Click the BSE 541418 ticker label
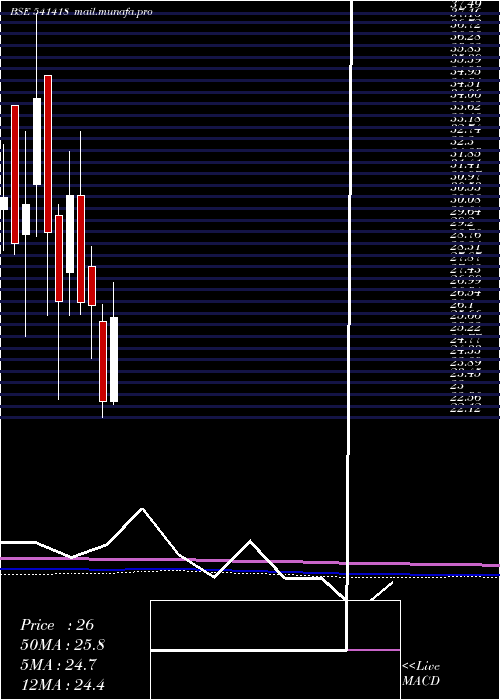Viewport: 500px width, 700px height. 40,12
